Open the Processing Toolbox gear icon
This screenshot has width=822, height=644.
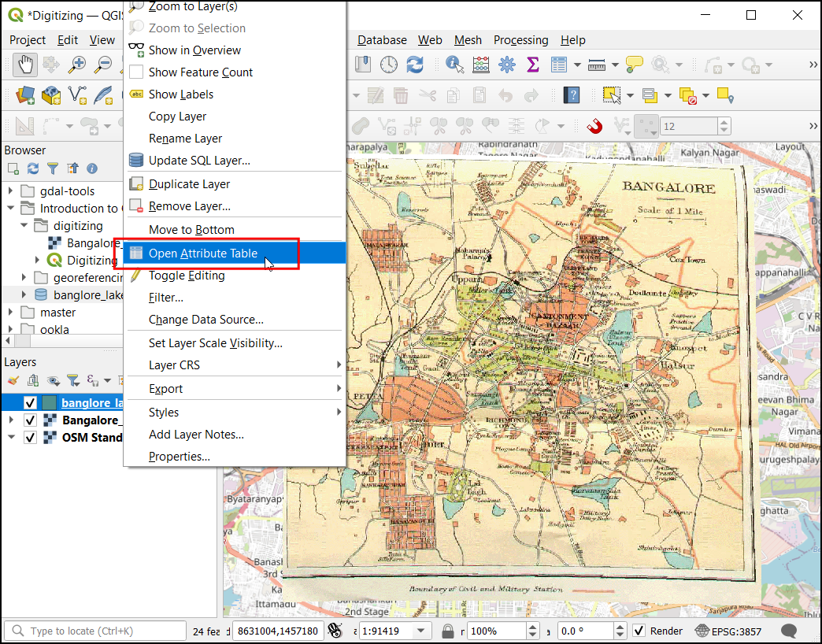coord(507,65)
